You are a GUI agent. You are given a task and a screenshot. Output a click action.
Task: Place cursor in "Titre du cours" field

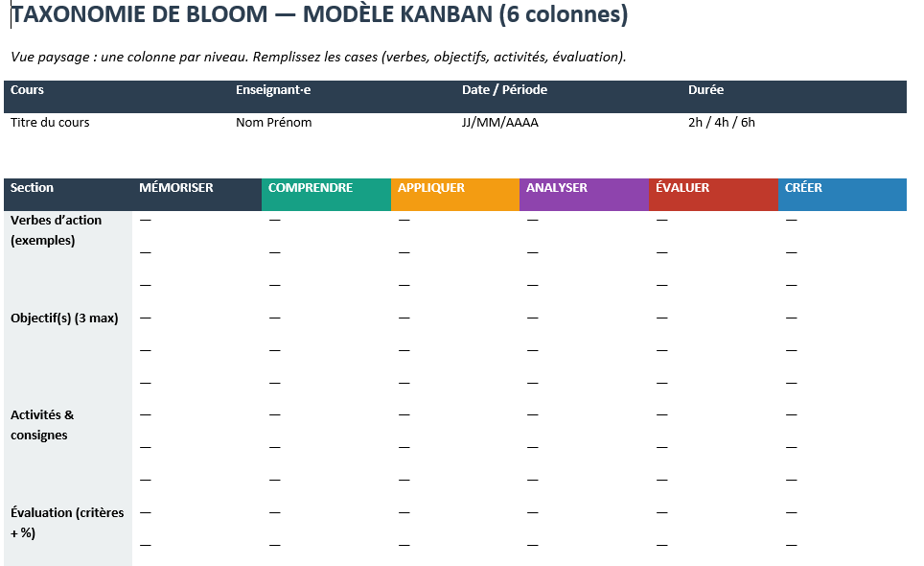pyautogui.click(x=50, y=123)
